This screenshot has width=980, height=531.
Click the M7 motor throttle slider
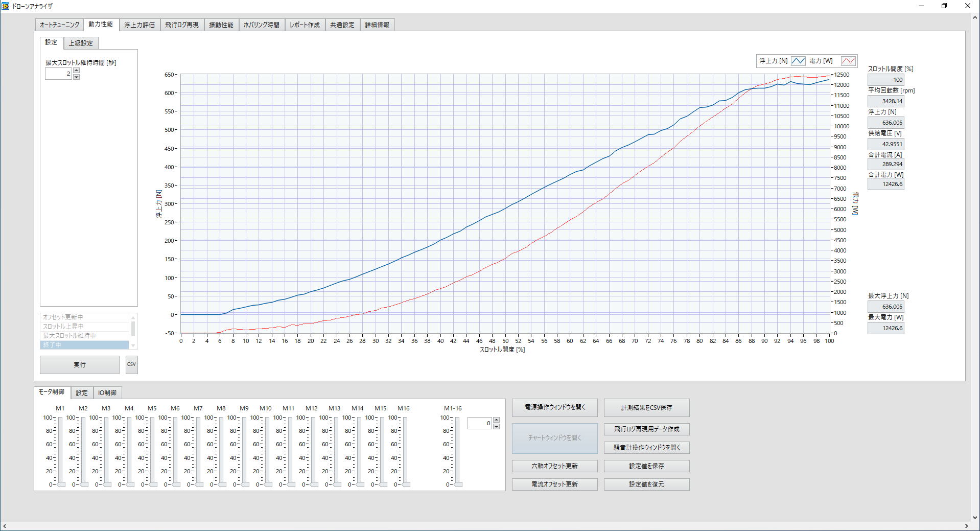[199, 451]
